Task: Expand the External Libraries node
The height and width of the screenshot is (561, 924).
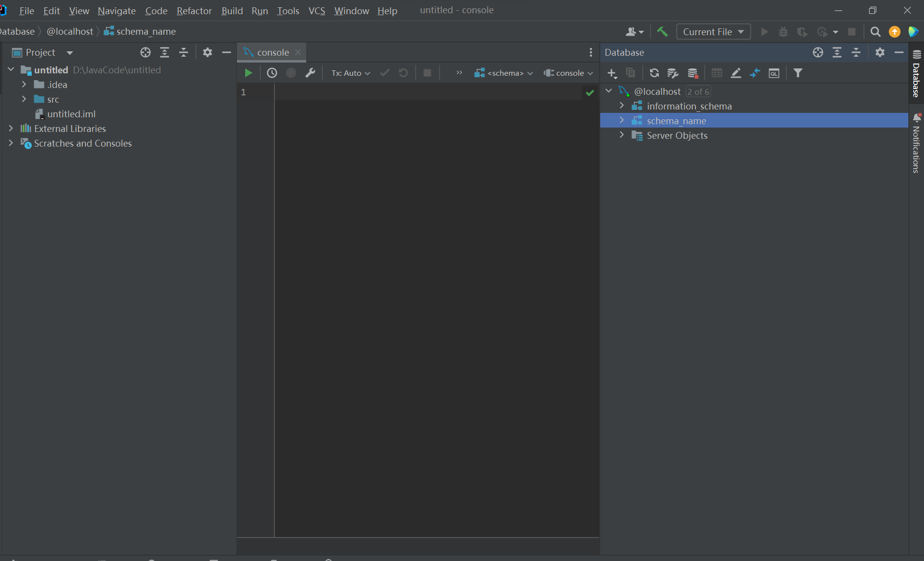Action: pos(11,128)
